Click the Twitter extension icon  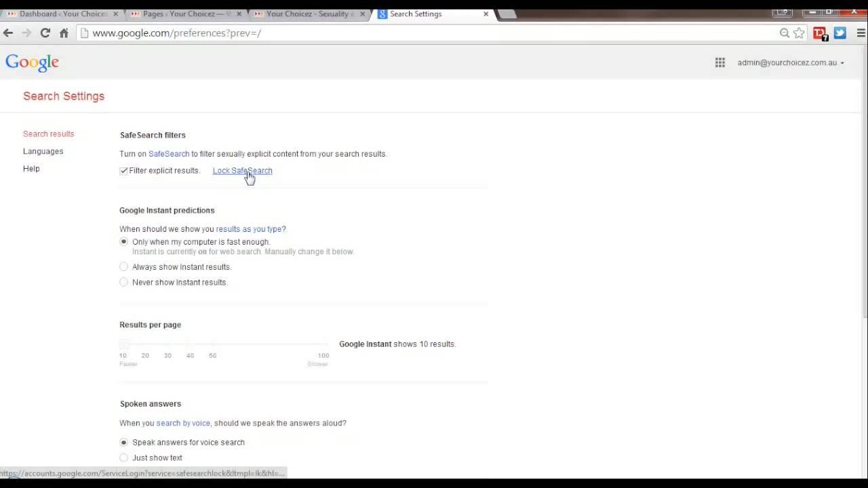(840, 33)
